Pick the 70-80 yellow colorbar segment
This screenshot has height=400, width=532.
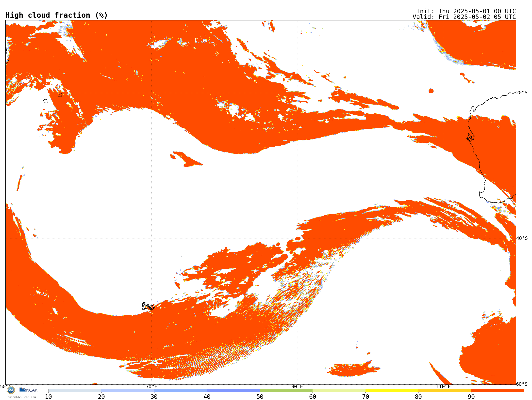pyautogui.click(x=392, y=391)
